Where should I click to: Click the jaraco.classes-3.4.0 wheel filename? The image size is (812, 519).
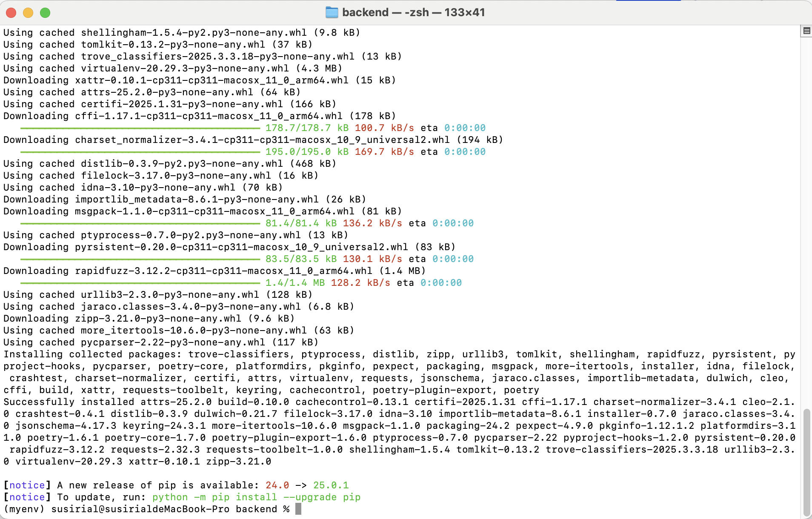(x=191, y=307)
